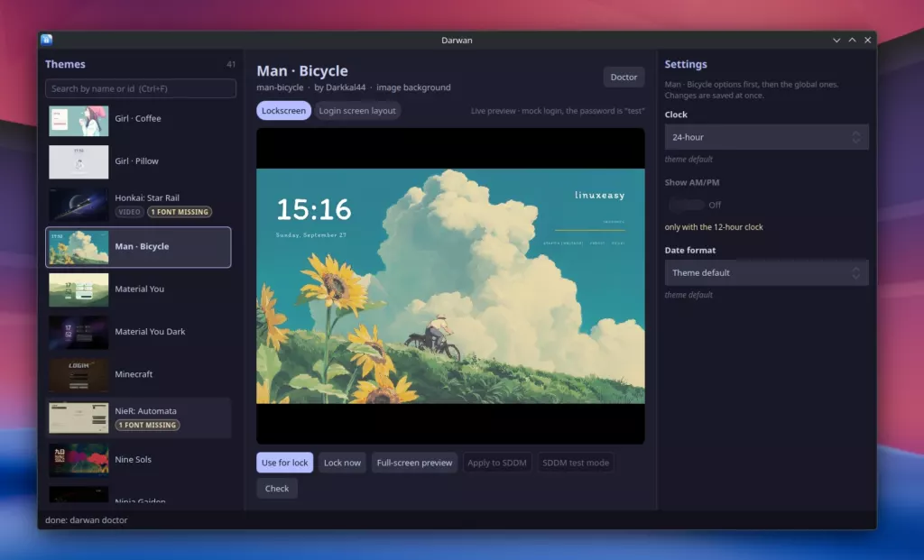Viewport: 924px width, 560px height.
Task: Choose the Material You Dark theme
Action: tap(138, 332)
